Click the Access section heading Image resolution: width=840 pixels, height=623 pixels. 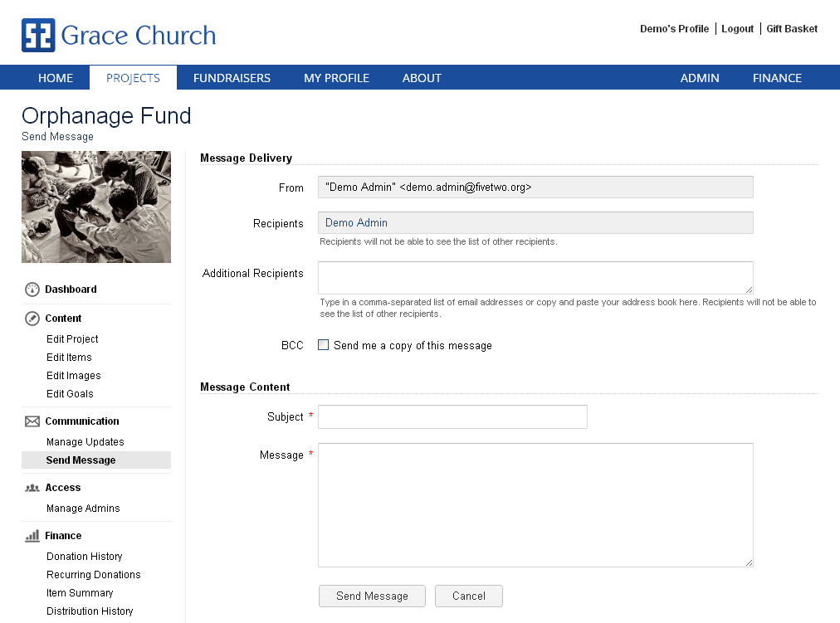[63, 488]
